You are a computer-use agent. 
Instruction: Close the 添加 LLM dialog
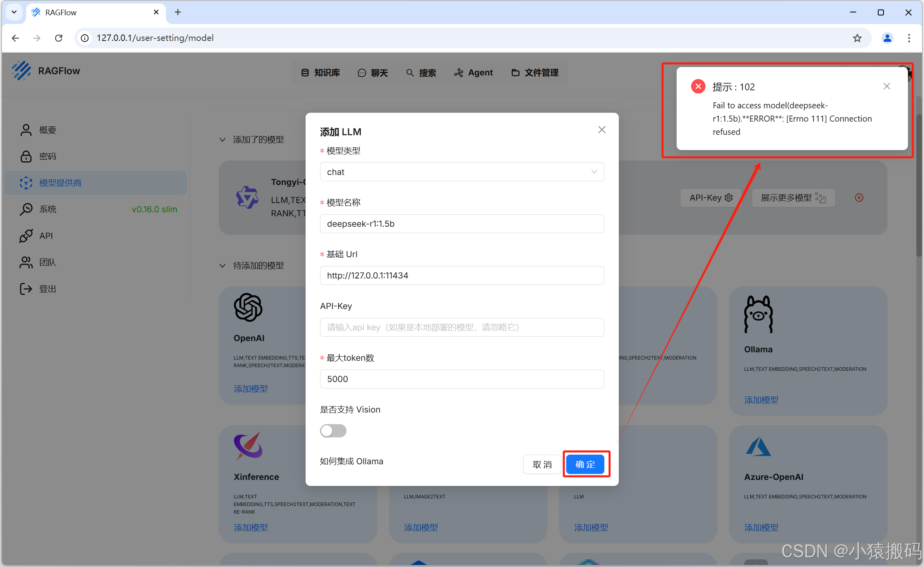(x=602, y=130)
